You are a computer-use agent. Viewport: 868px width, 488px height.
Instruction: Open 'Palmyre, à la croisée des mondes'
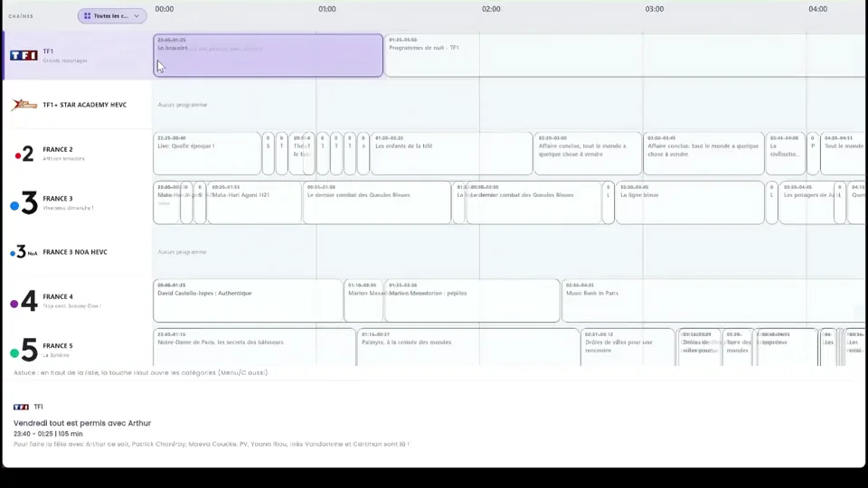[x=468, y=347]
